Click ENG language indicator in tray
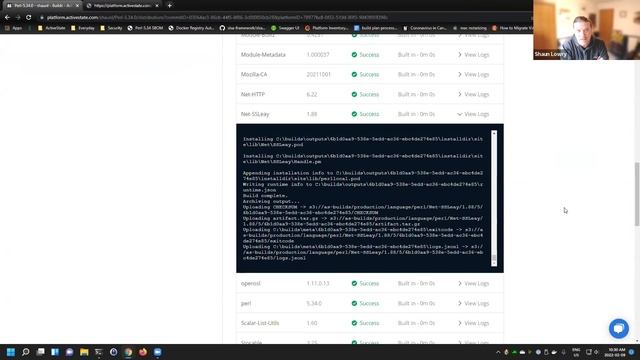Screen dimensions: 640x360 pyautogui.click(x=576, y=352)
